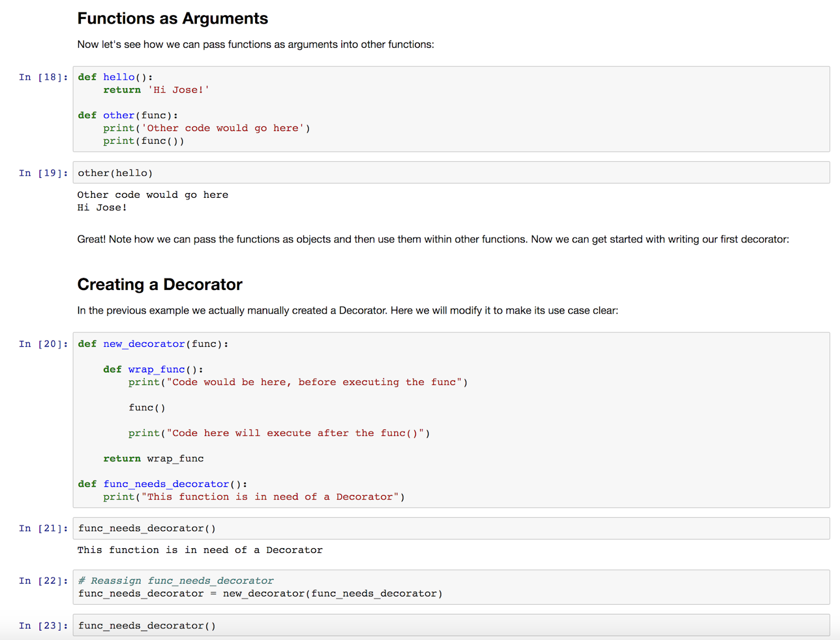Viewport: 840px width, 640px height.
Task: Select the In [19] prompt label
Action: [x=43, y=173]
